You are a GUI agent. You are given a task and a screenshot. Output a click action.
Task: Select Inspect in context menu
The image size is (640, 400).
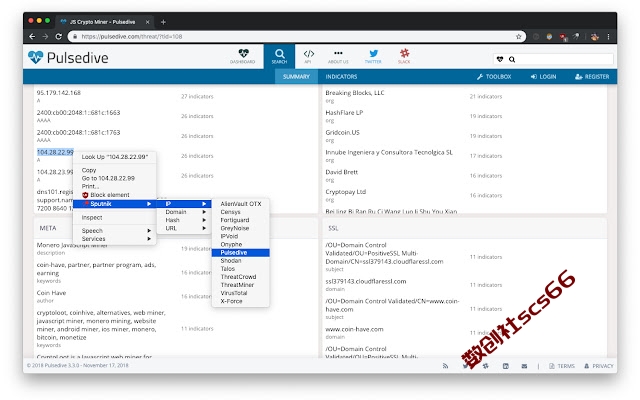[115, 218]
